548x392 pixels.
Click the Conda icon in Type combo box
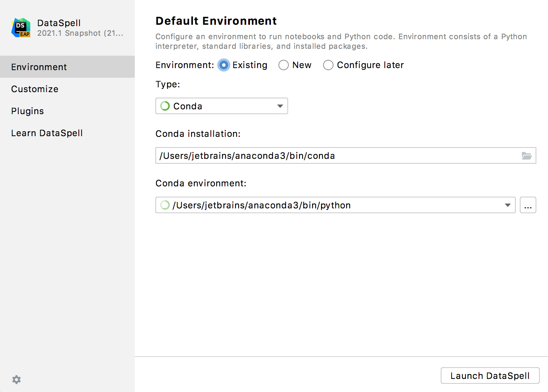tap(165, 106)
